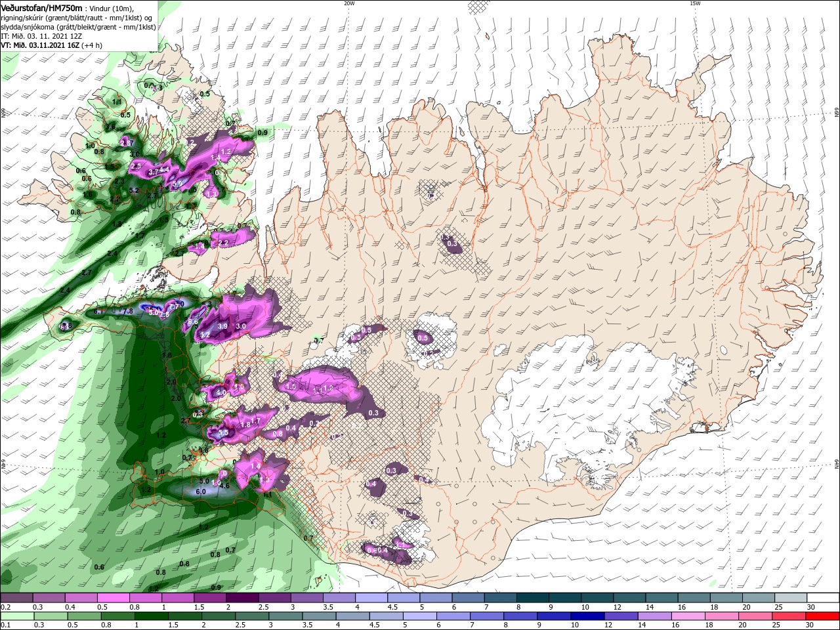Click the '0.2' label starting the snow legend
Screen dimensions: 840x630
(5, 607)
